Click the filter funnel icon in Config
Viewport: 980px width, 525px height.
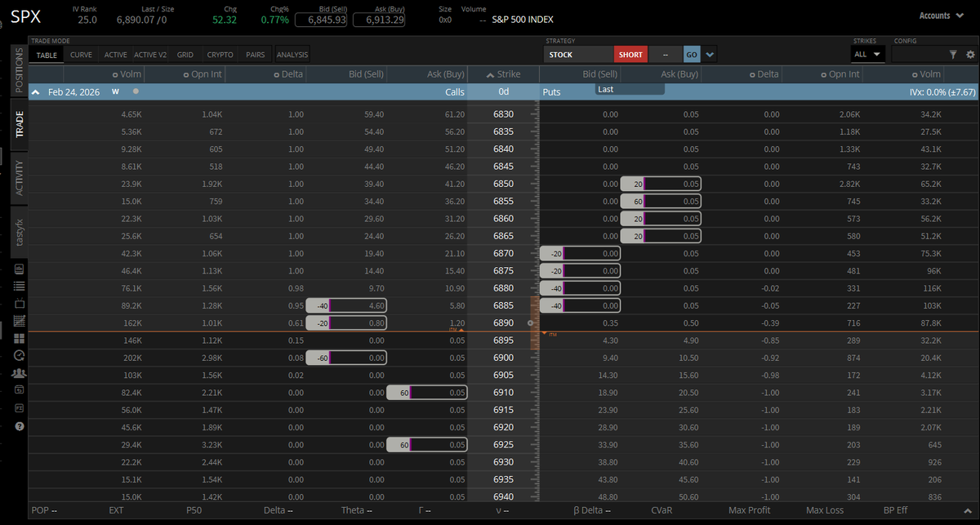tap(952, 55)
